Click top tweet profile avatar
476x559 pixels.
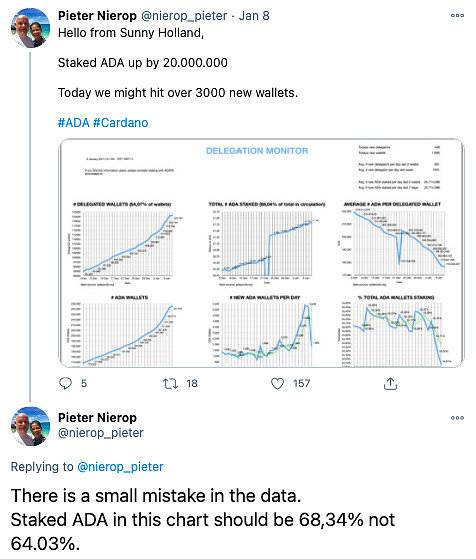click(x=30, y=28)
